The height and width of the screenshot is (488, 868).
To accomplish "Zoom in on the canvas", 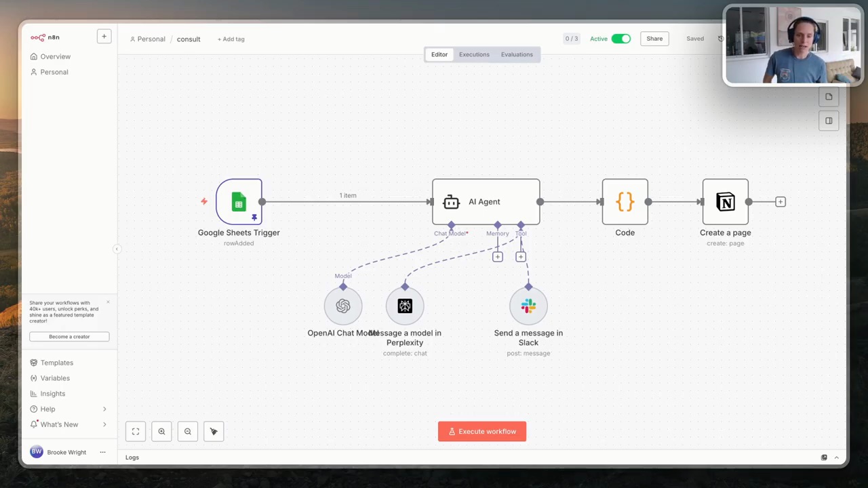I will click(x=161, y=431).
